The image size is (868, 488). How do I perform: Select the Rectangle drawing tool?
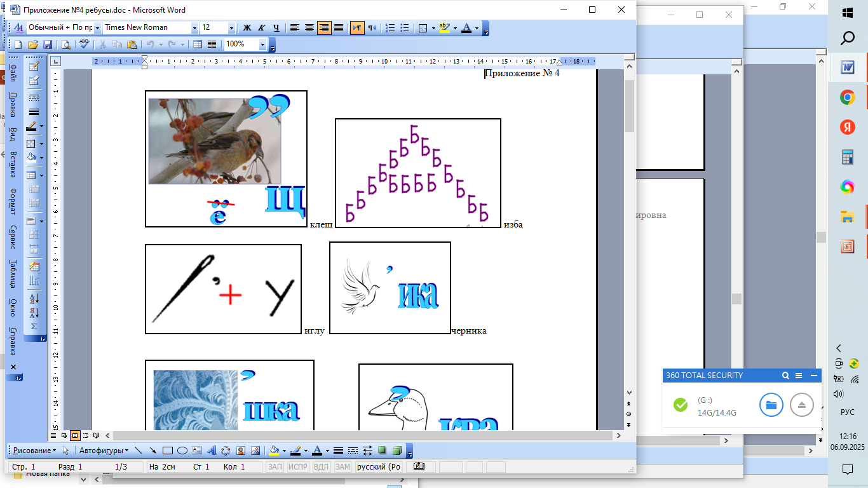click(x=168, y=451)
